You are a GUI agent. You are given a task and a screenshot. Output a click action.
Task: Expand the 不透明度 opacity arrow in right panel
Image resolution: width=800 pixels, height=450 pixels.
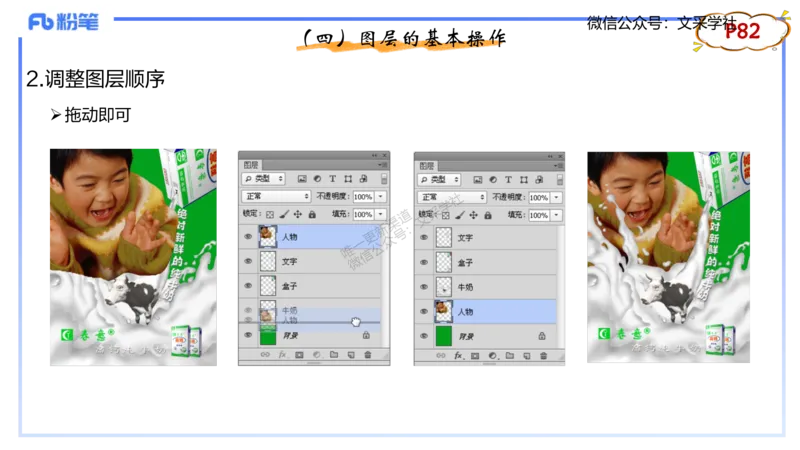tap(557, 197)
